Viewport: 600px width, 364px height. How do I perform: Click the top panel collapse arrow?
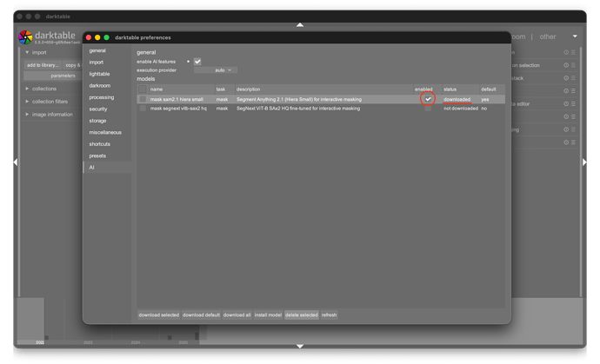tap(300, 25)
